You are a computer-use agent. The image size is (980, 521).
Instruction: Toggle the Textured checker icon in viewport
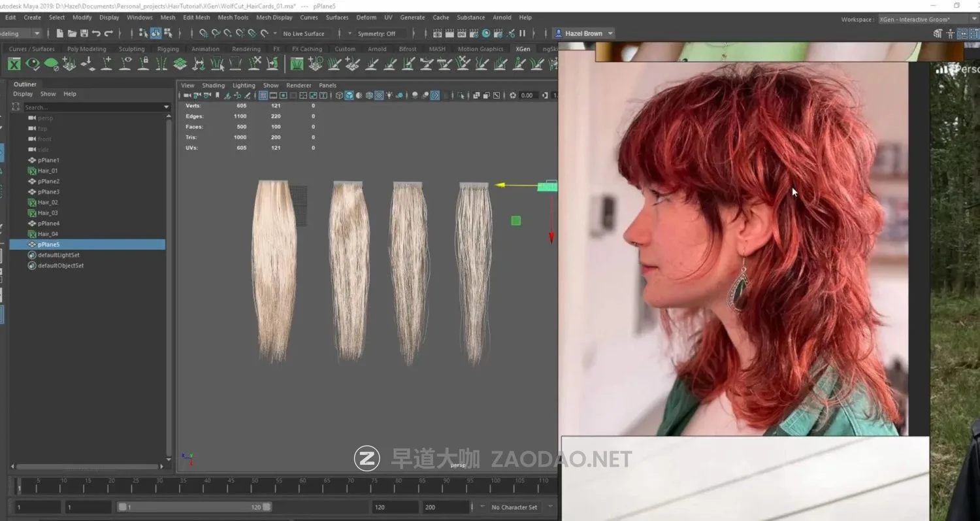pyautogui.click(x=379, y=95)
